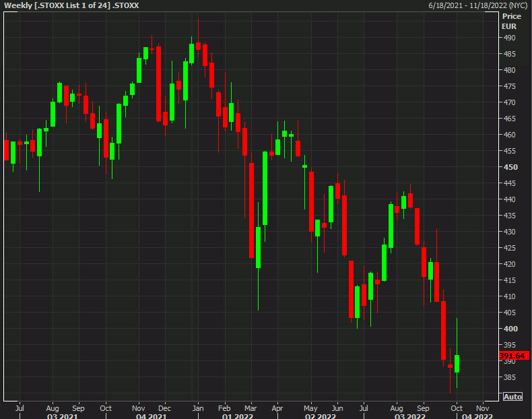Click the 465 price axis value
The width and height of the screenshot is (532, 419).
point(509,119)
